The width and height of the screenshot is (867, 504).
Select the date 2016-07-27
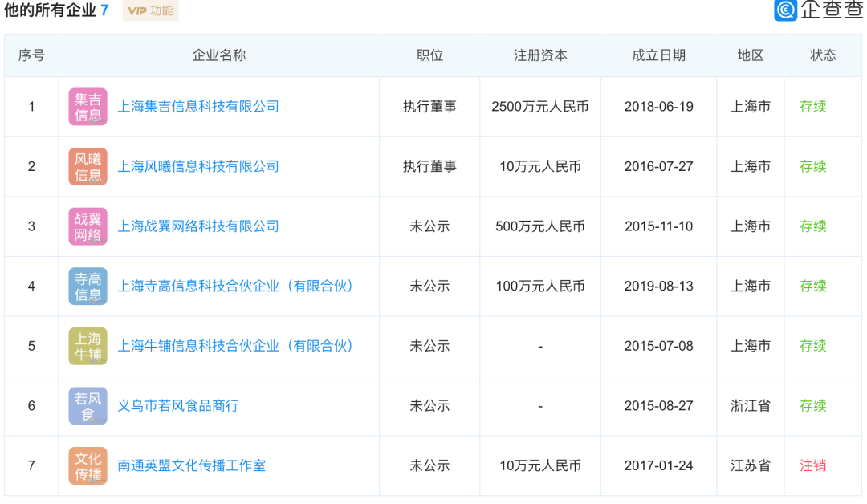click(x=658, y=166)
